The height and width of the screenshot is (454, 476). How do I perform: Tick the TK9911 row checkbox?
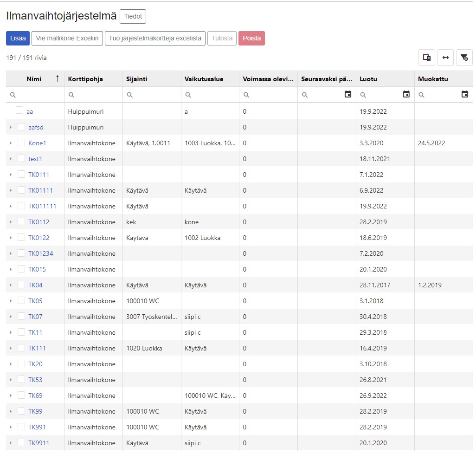[x=21, y=442]
